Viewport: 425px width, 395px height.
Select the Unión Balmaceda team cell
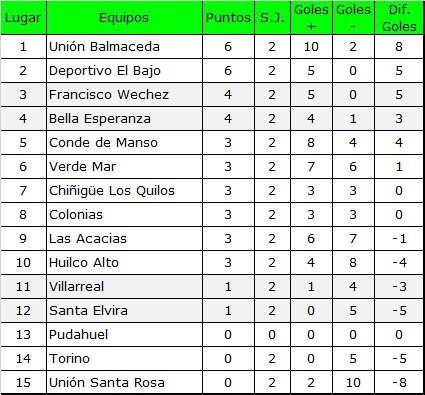click(124, 47)
